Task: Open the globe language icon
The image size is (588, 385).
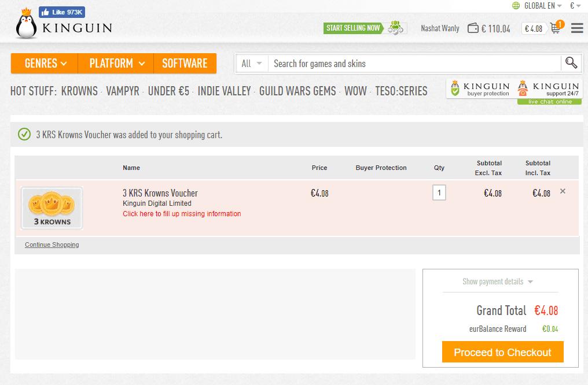Action: 516,6
